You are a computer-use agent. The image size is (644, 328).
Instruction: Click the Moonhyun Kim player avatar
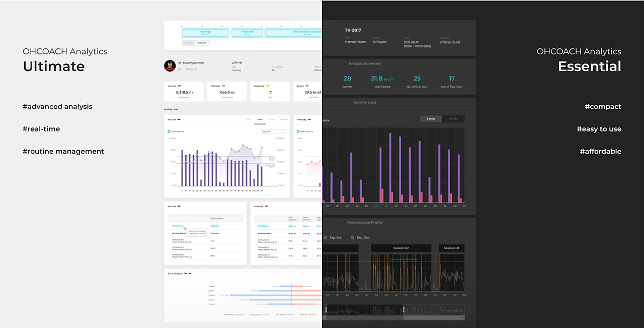170,65
